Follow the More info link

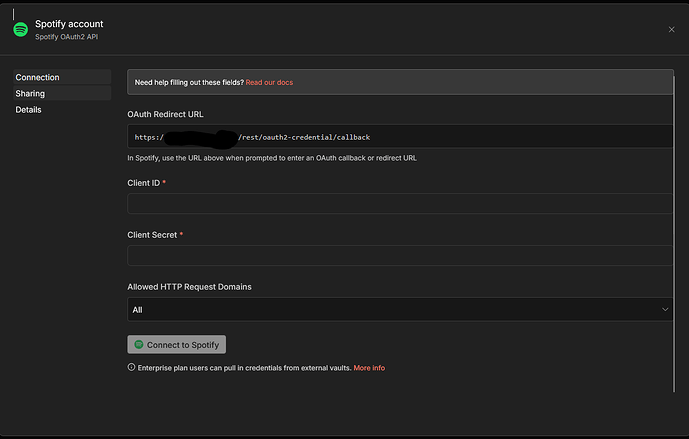[x=369, y=368]
